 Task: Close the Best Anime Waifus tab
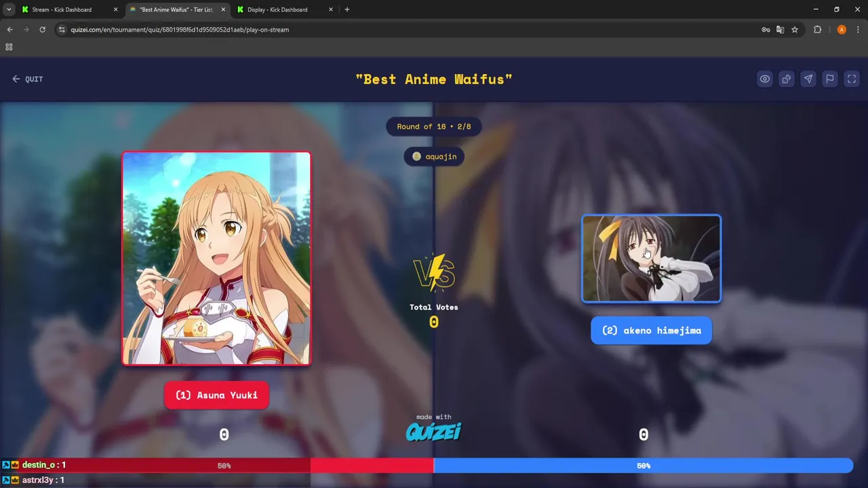[x=223, y=9]
